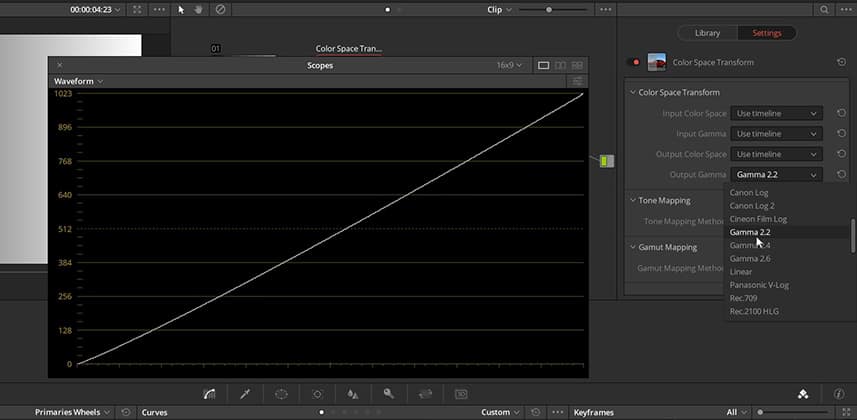This screenshot has height=420, width=857.
Task: Reset the Output Color Space setting
Action: pyautogui.click(x=842, y=154)
